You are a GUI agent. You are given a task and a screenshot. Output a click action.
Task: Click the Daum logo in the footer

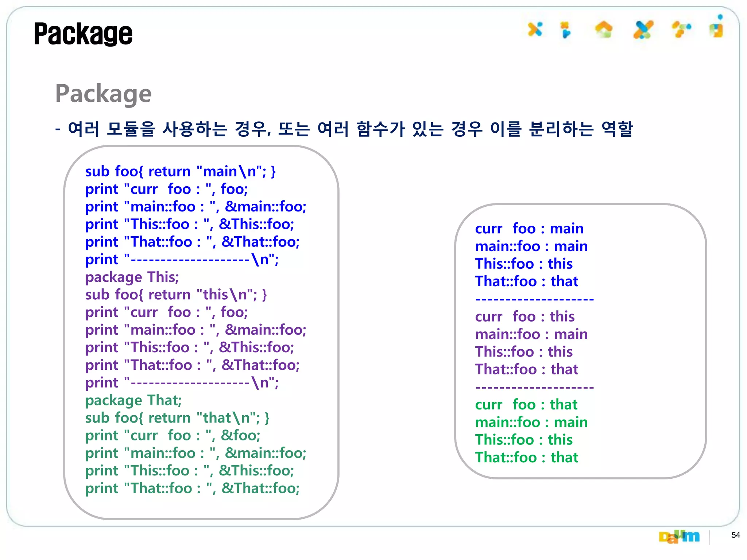coord(679,536)
